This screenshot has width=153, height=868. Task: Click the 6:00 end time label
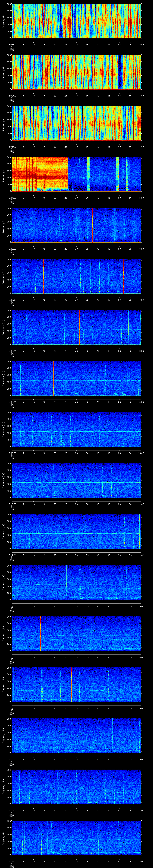[141, 249]
